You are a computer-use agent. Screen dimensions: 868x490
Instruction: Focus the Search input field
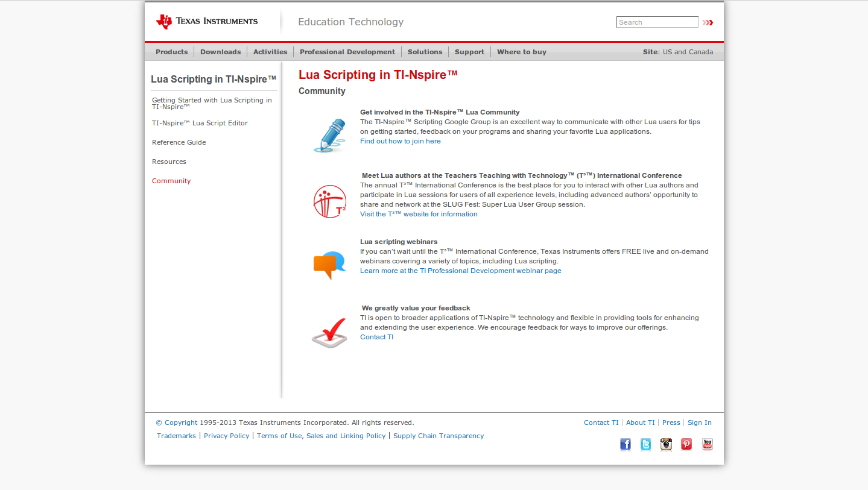tap(657, 22)
